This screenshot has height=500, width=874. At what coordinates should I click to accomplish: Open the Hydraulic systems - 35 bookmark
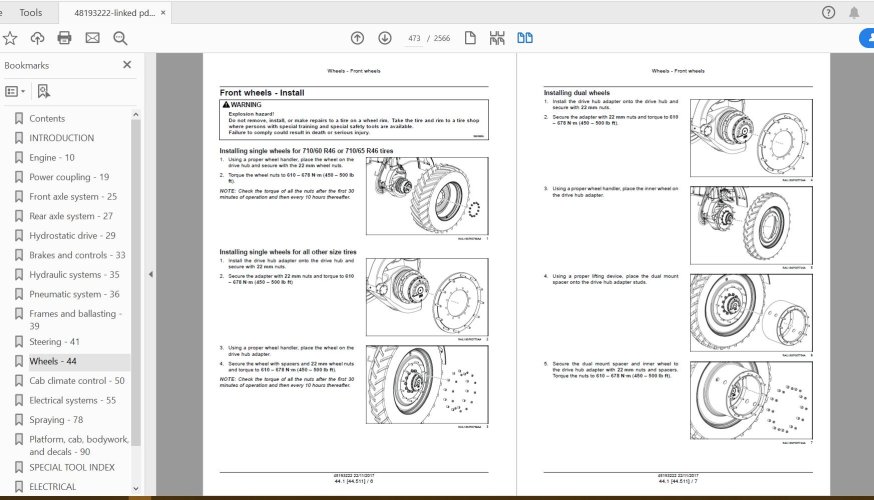(74, 274)
